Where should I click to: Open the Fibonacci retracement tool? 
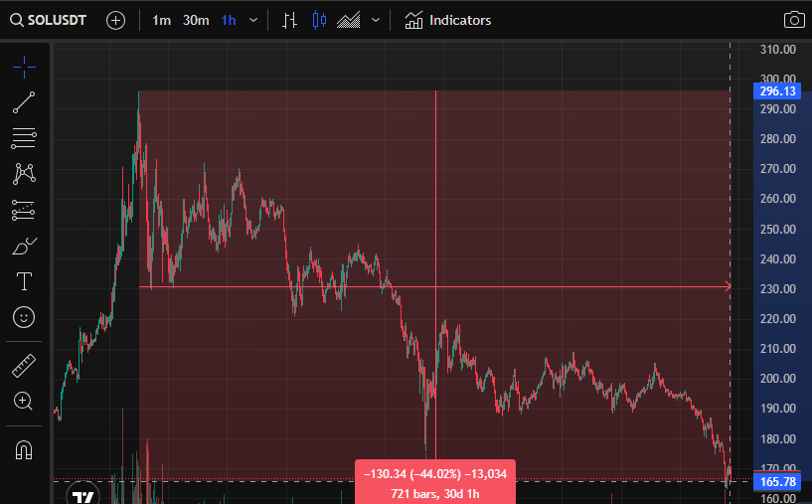click(x=24, y=138)
